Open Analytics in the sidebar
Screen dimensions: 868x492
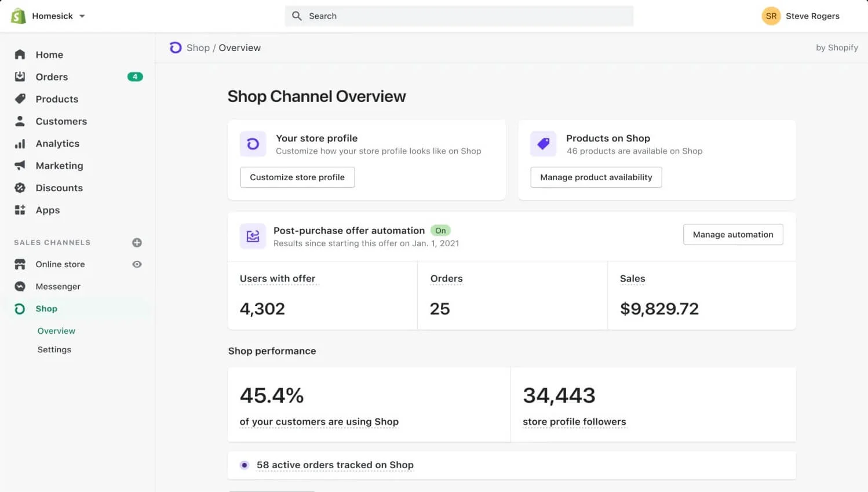click(x=57, y=144)
